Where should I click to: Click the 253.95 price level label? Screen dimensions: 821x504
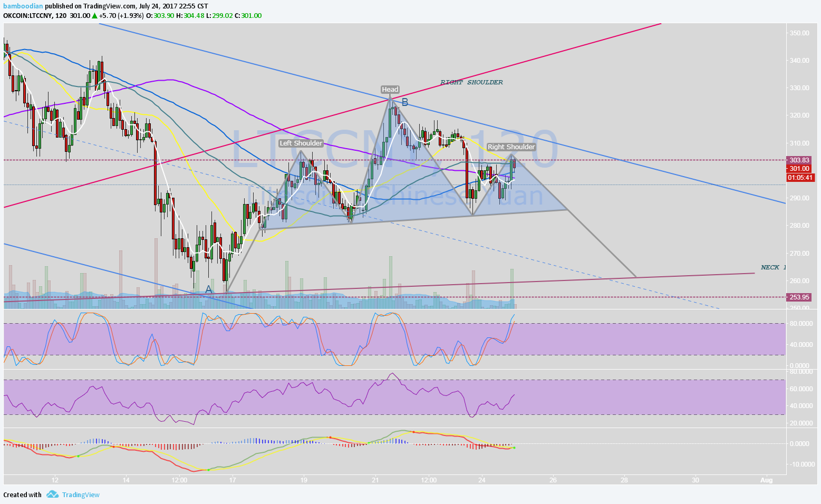pos(800,297)
